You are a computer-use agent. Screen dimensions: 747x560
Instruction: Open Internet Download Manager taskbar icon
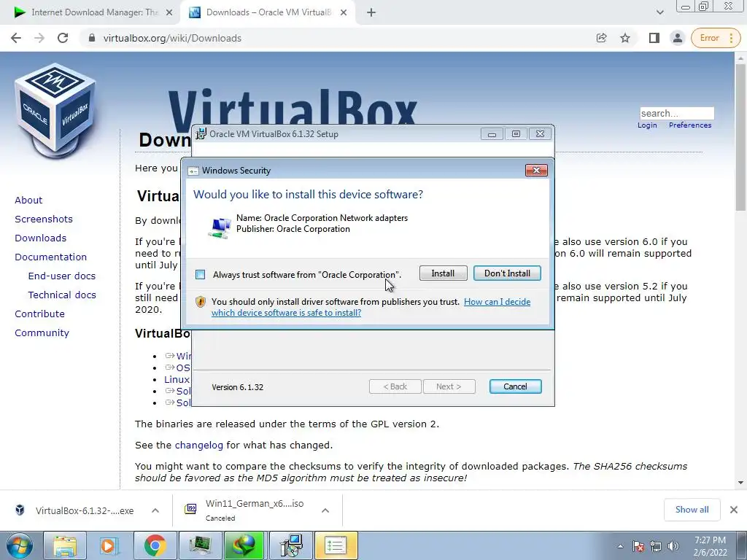coord(244,545)
